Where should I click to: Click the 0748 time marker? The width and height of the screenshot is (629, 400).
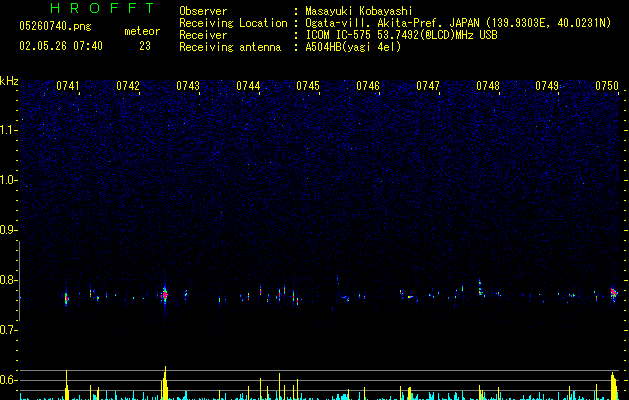[488, 86]
